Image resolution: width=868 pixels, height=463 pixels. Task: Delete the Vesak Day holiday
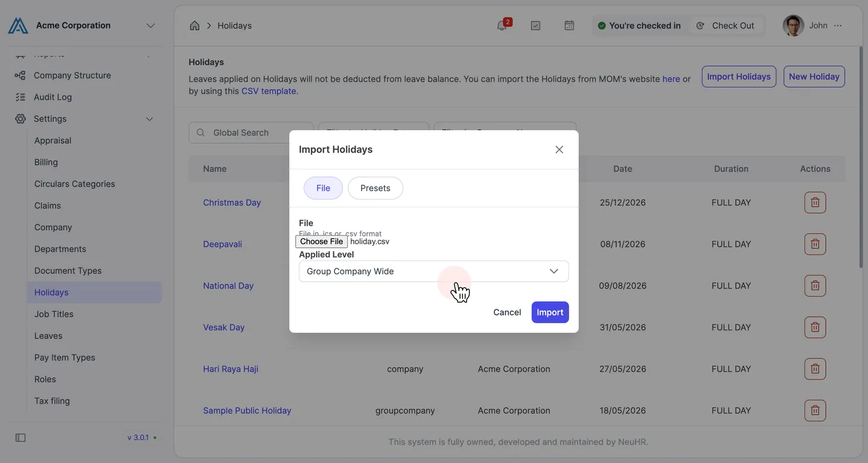click(x=815, y=327)
